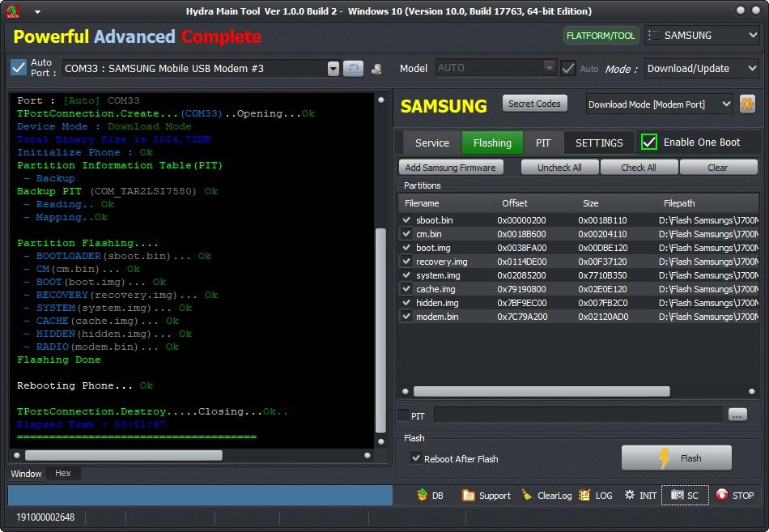
Task: Sort by Offset column header
Action: (535, 203)
